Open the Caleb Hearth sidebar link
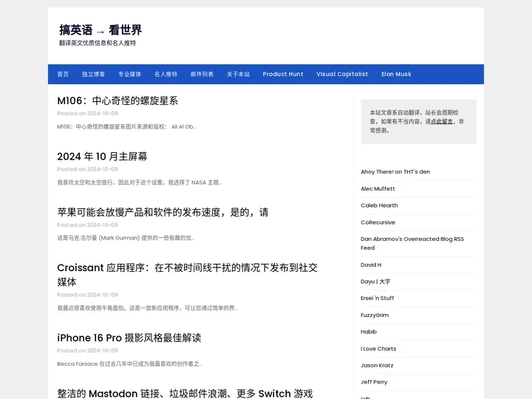Screen dimensions: 532x399 click(x=379, y=205)
